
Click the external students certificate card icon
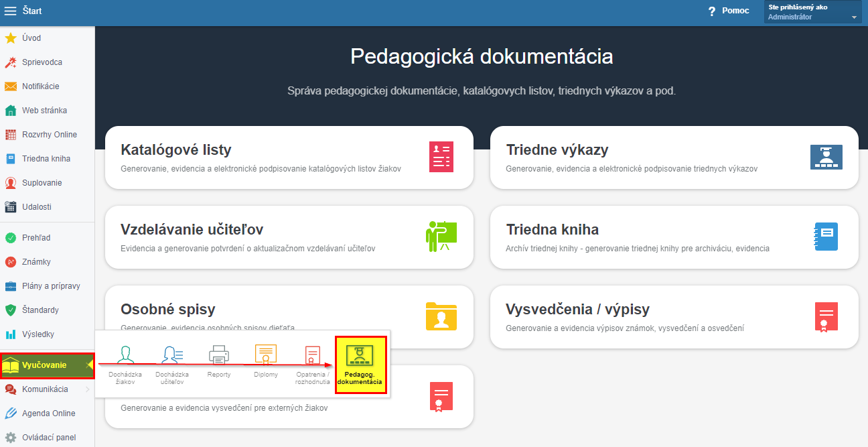point(441,397)
